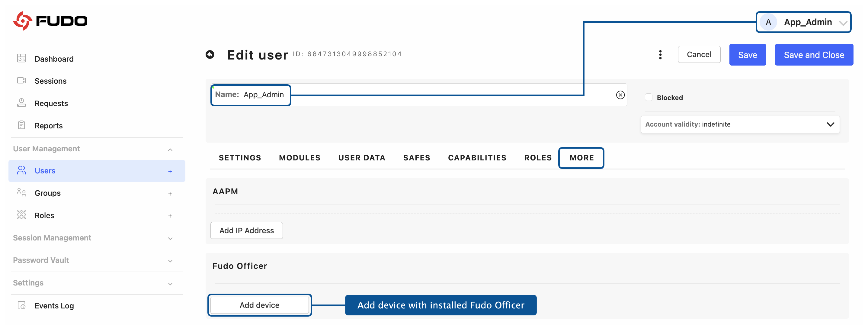Viewport: 868px width, 332px height.
Task: Switch to the ROLES tab
Action: tap(538, 158)
